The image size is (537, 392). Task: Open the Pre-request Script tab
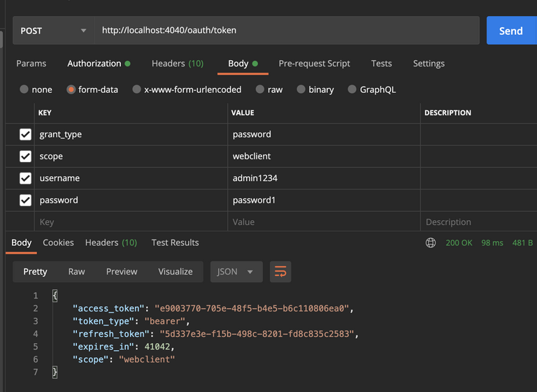[x=314, y=64]
